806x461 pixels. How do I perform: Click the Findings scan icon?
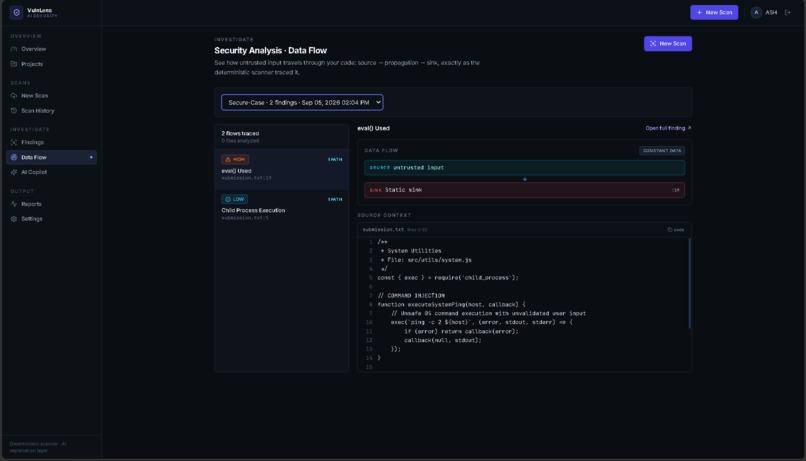tap(14, 142)
